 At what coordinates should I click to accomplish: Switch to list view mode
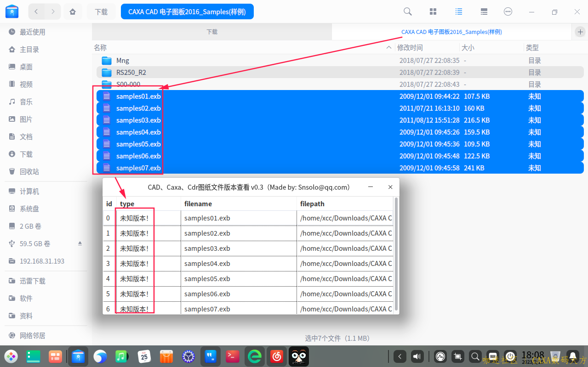click(458, 12)
